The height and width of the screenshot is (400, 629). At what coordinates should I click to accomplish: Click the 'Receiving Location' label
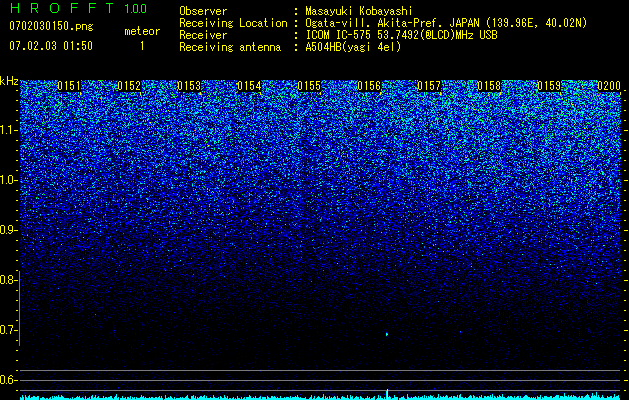coord(233,23)
